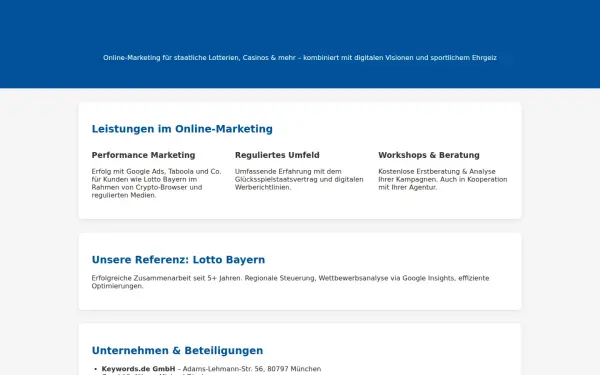The width and height of the screenshot is (600, 375).
Task: Select the 'Performance Marketing' subheading
Action: (143, 155)
